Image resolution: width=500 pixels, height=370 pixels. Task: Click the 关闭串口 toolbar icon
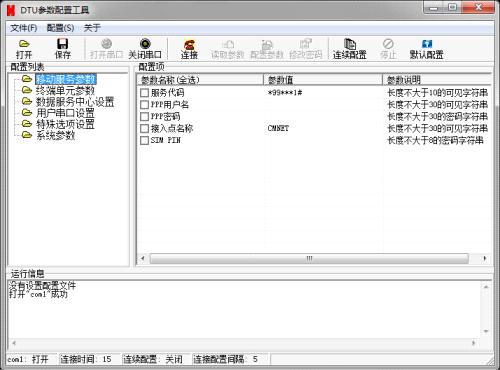145,48
